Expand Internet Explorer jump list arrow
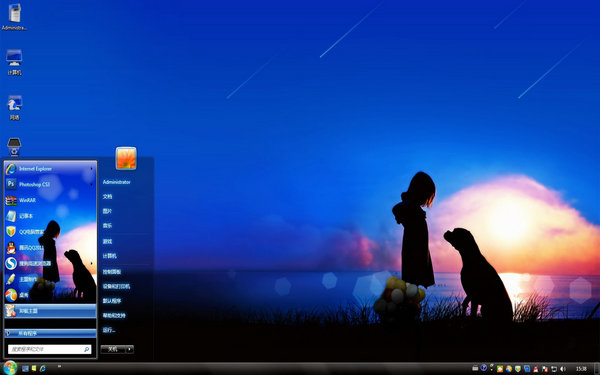600x375 pixels. coord(91,169)
